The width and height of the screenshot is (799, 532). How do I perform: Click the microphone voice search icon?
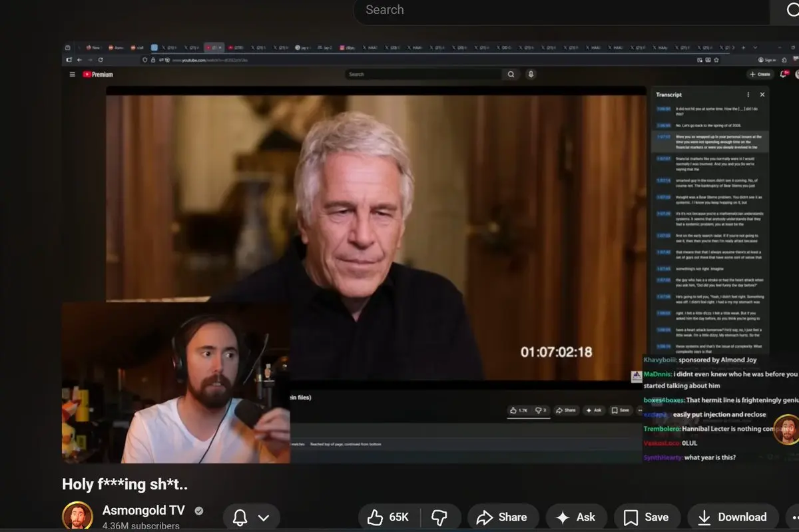531,75
